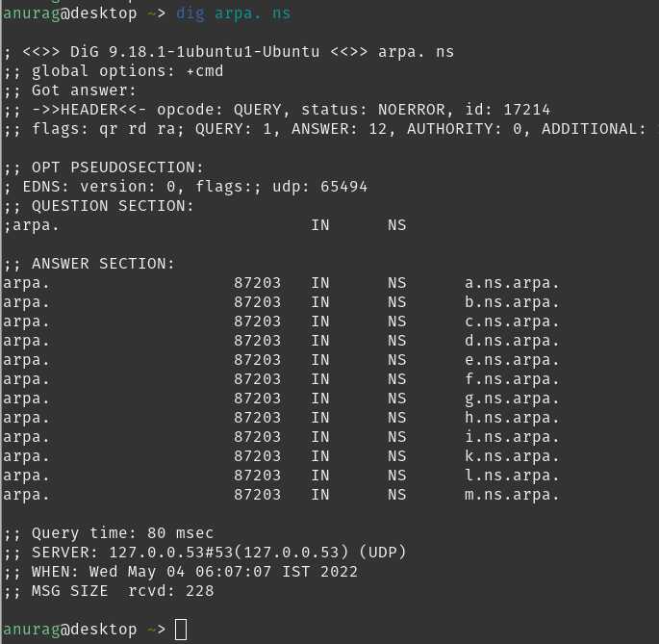This screenshot has width=659, height=644.
Task: Click nameserver e.ns.arpa. in answers
Action: pyautogui.click(x=512, y=360)
